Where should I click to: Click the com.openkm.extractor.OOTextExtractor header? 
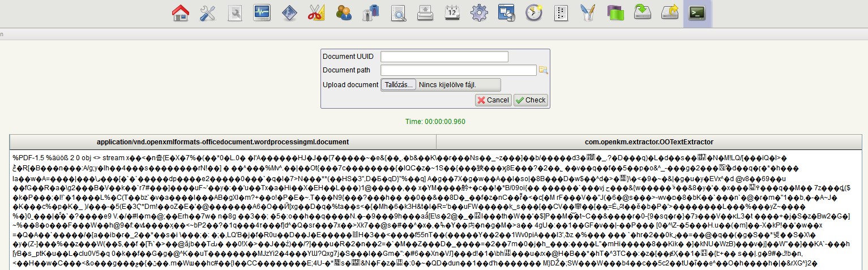649,142
